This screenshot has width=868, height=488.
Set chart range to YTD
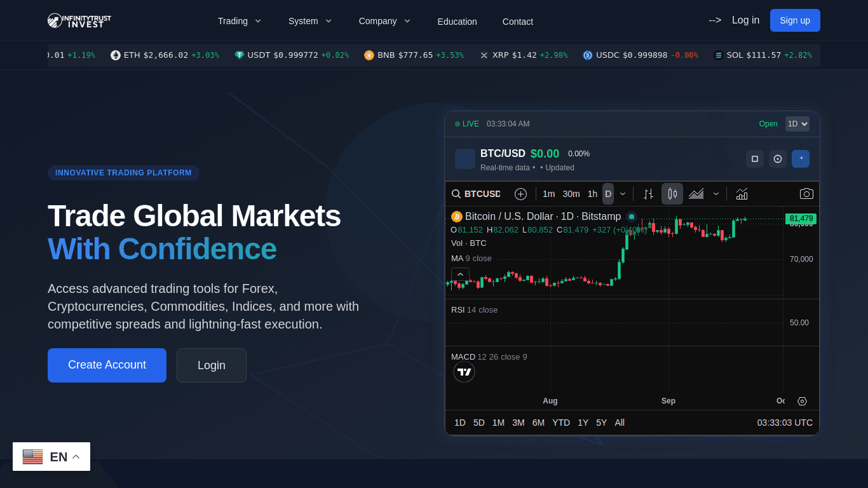561,423
